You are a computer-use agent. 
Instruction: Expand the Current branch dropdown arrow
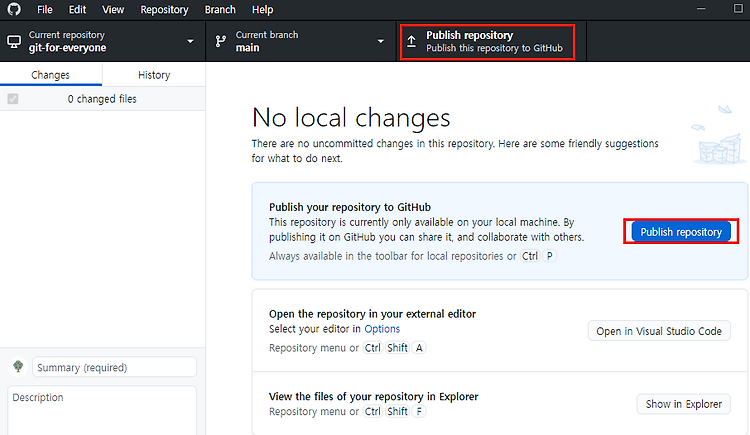click(381, 41)
